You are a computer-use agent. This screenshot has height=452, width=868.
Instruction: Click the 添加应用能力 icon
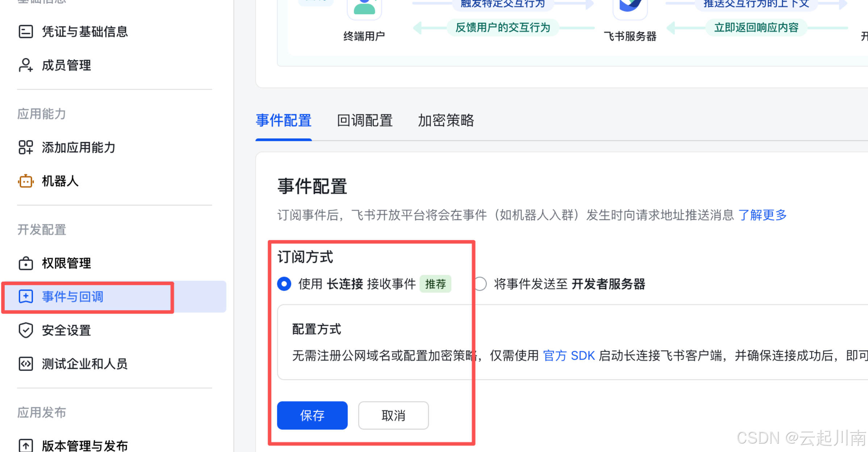pyautogui.click(x=25, y=147)
